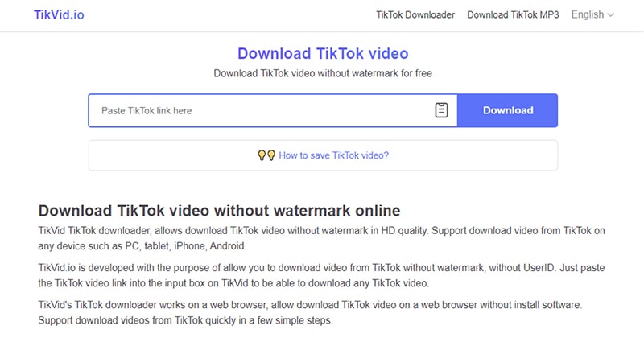Screen dimensions: 644x338
Task: Click the without watermark for free subtitle
Action: click(x=323, y=73)
